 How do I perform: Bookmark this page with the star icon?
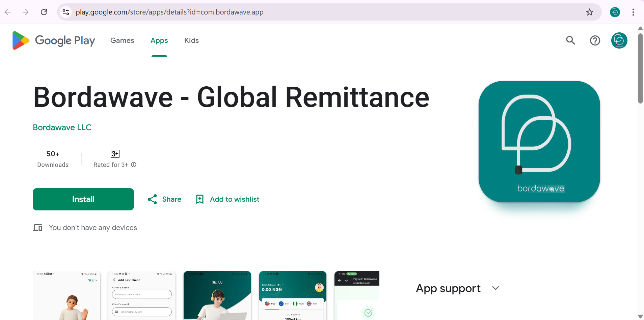click(x=590, y=12)
